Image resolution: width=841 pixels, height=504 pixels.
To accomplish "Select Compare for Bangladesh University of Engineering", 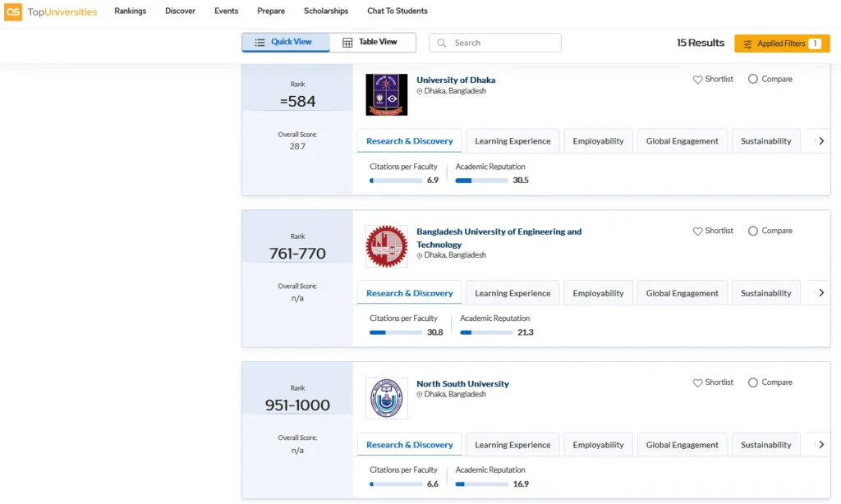I will click(x=752, y=231).
